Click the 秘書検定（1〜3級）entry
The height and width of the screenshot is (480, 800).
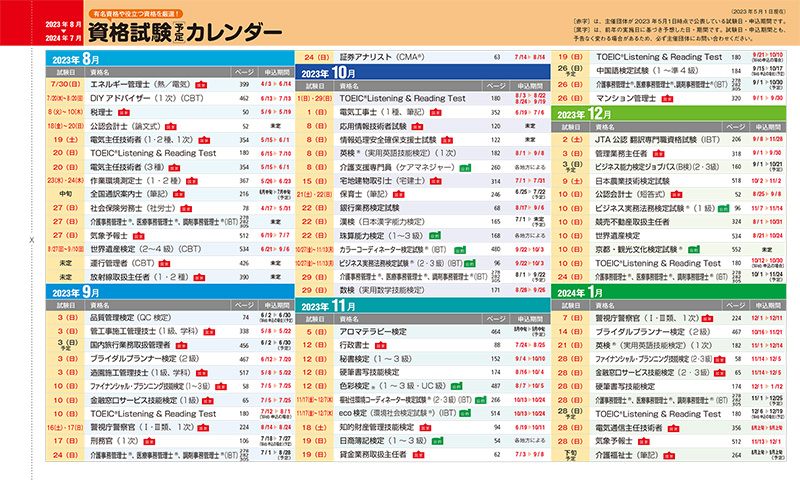point(375,359)
